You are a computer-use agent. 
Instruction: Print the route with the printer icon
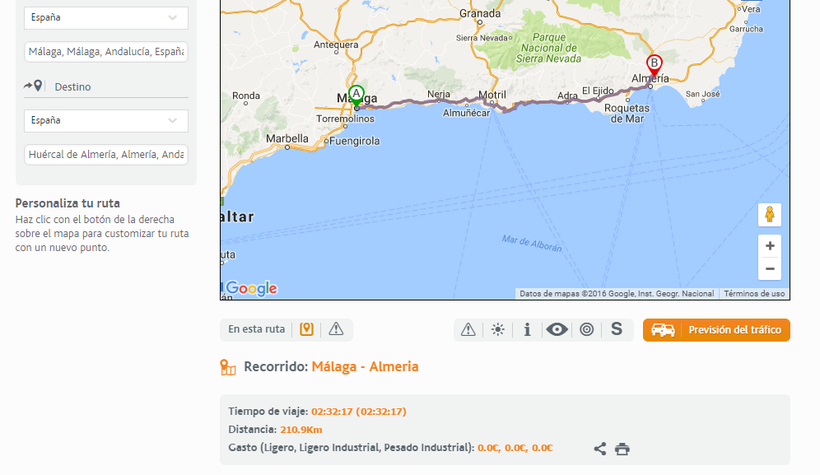pos(622,449)
